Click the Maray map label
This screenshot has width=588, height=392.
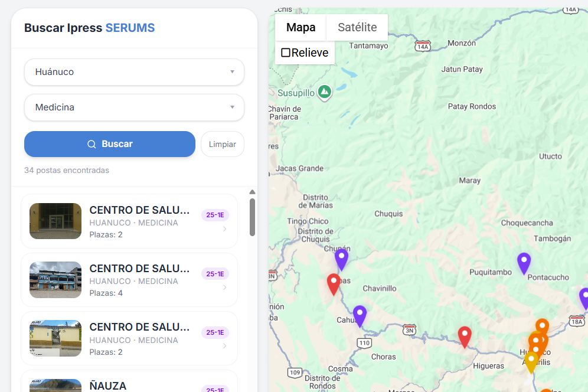(x=469, y=181)
